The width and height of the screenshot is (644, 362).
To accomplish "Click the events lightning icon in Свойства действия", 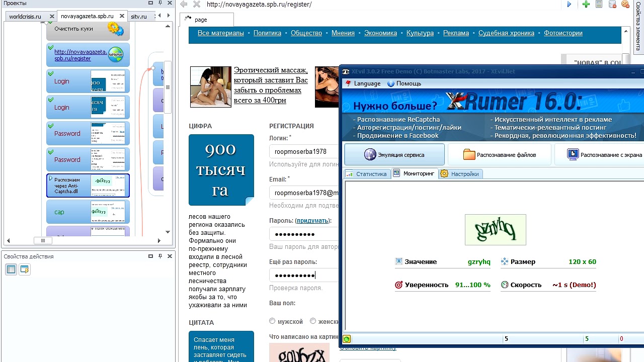I will (x=24, y=269).
